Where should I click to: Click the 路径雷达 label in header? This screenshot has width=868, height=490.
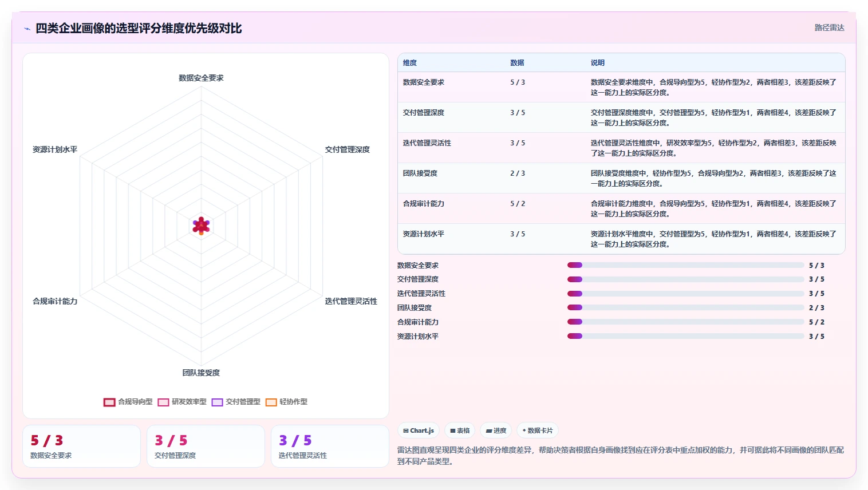pos(829,27)
